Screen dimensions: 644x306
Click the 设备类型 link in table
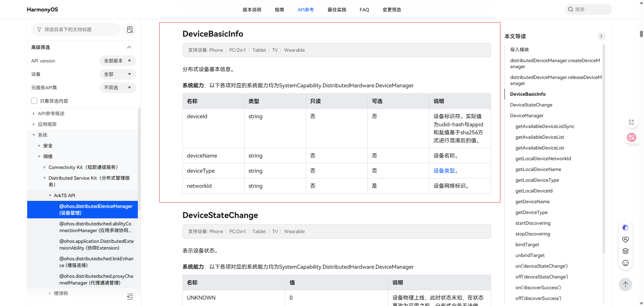click(444, 171)
